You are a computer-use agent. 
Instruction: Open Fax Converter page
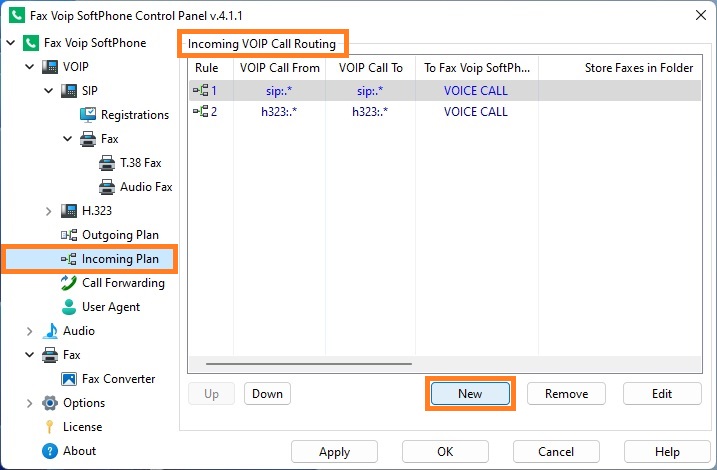[118, 379]
